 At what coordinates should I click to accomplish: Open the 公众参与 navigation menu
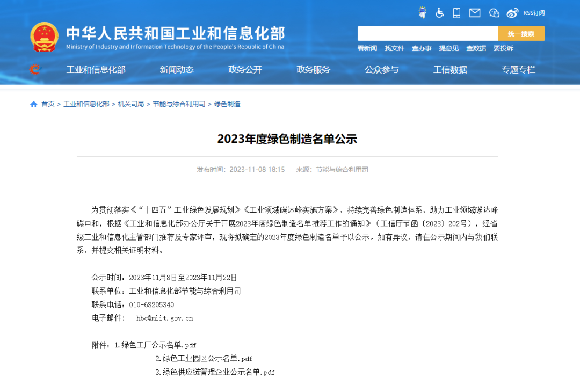(382, 69)
